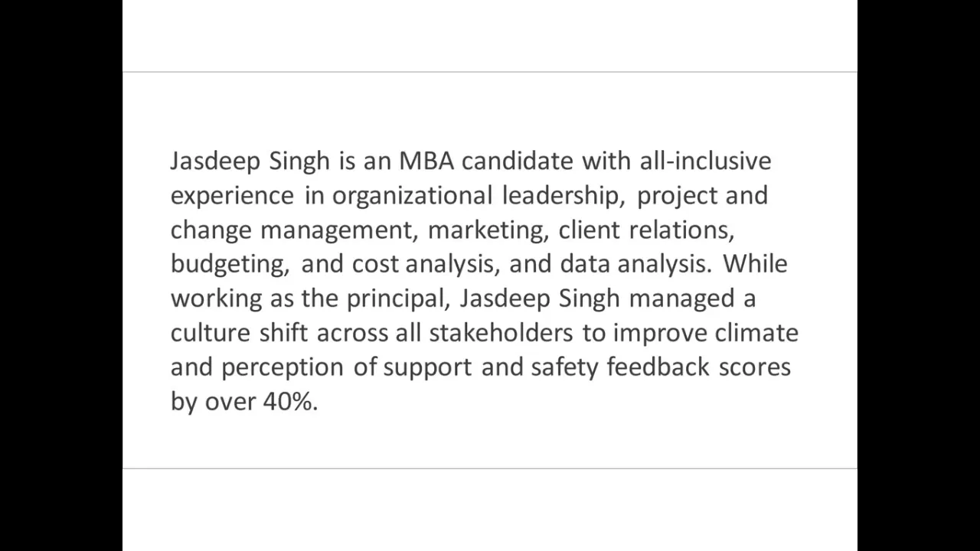980x551 pixels.
Task: Select the word "marketing" in the paragraph
Action: pos(484,230)
